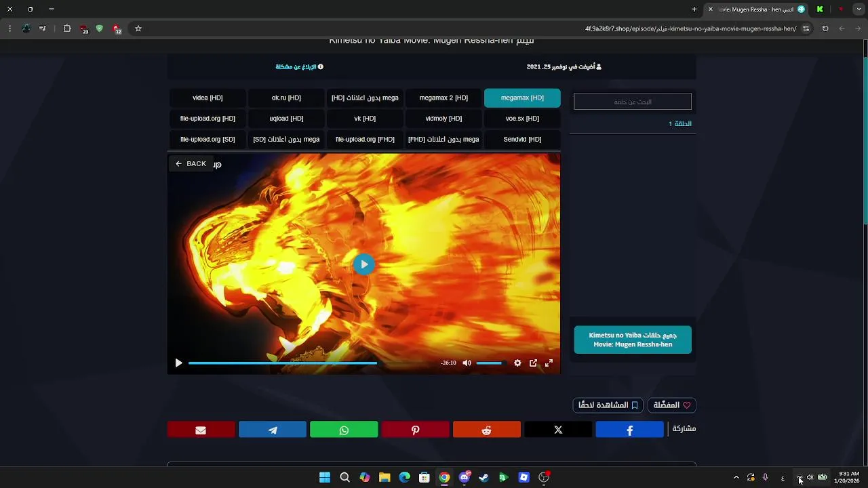Select the megamax 2 [HD] server tab
Screen dimensions: 868x488
[x=443, y=98]
